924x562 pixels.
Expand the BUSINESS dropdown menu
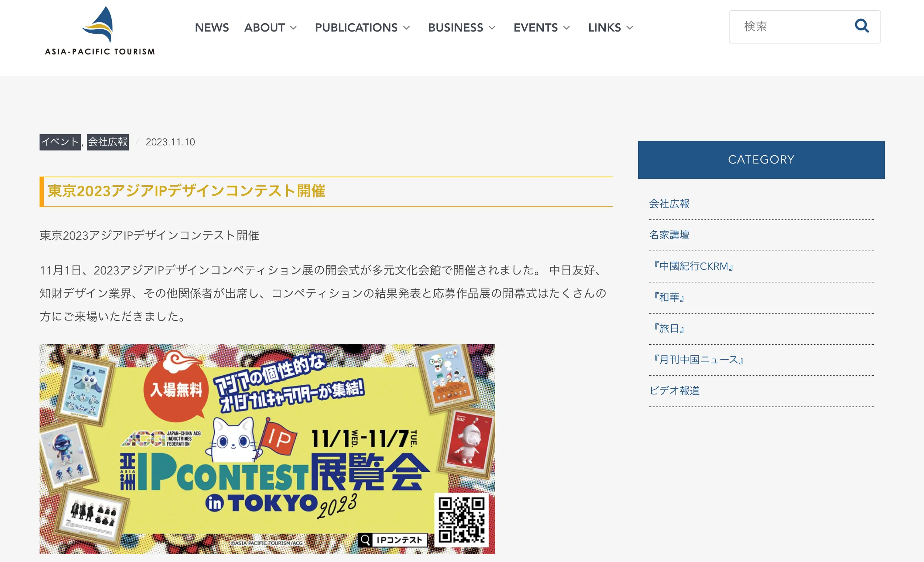point(461,27)
